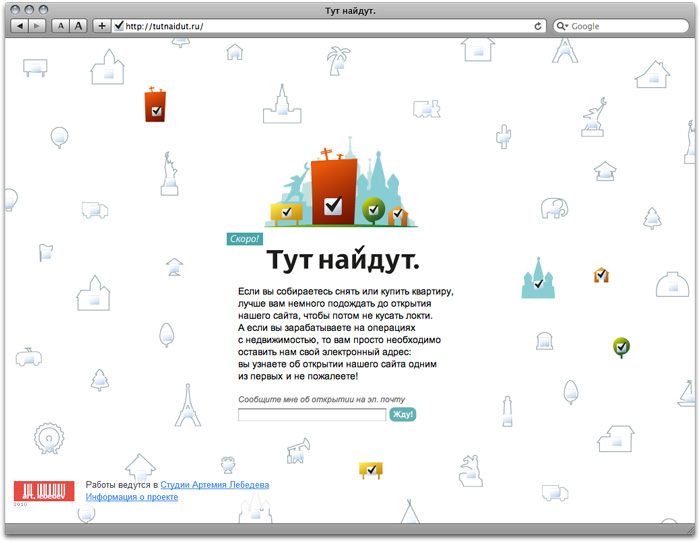This screenshot has width=700, height=542.
Task: Click the floating orange building checkbox icon
Action: pyautogui.click(x=155, y=104)
